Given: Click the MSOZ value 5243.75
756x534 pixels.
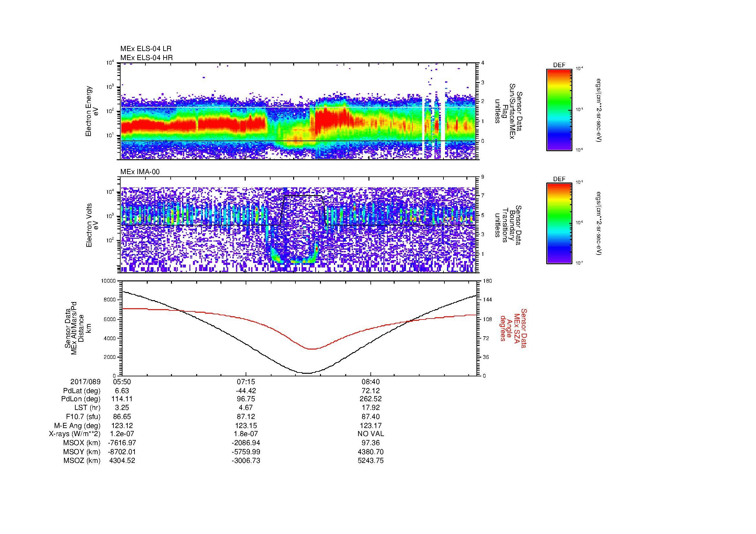Looking at the screenshot, I should (x=371, y=461).
